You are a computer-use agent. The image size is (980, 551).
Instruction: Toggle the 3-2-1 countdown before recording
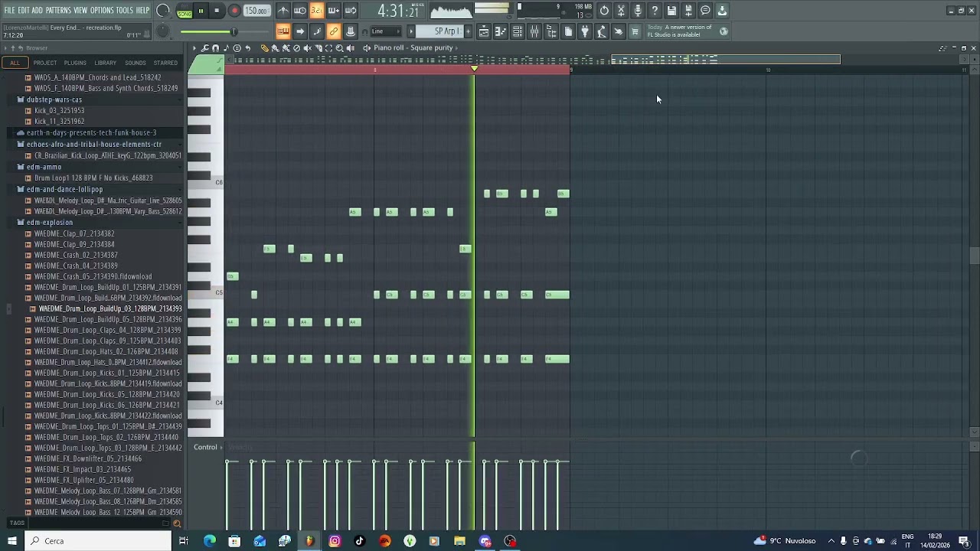316,11
